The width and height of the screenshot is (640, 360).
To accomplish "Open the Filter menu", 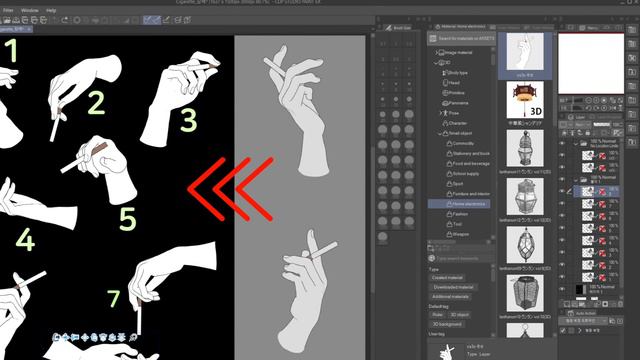I will tap(8, 10).
